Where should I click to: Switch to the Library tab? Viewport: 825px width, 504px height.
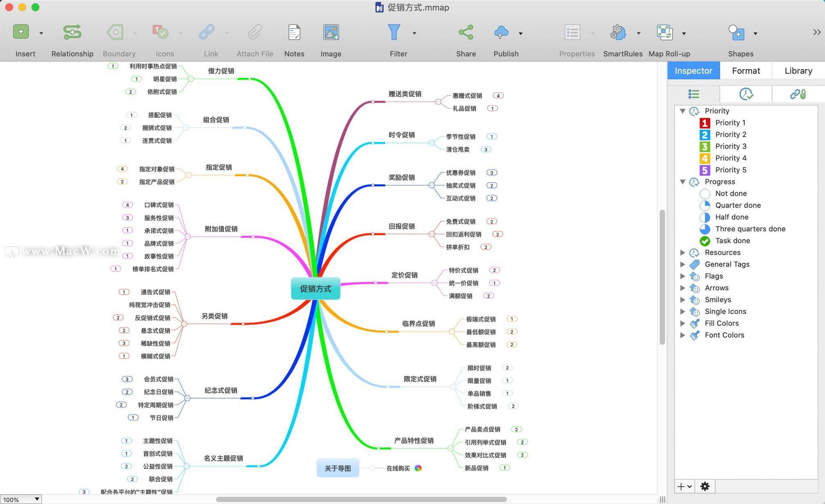(x=798, y=70)
